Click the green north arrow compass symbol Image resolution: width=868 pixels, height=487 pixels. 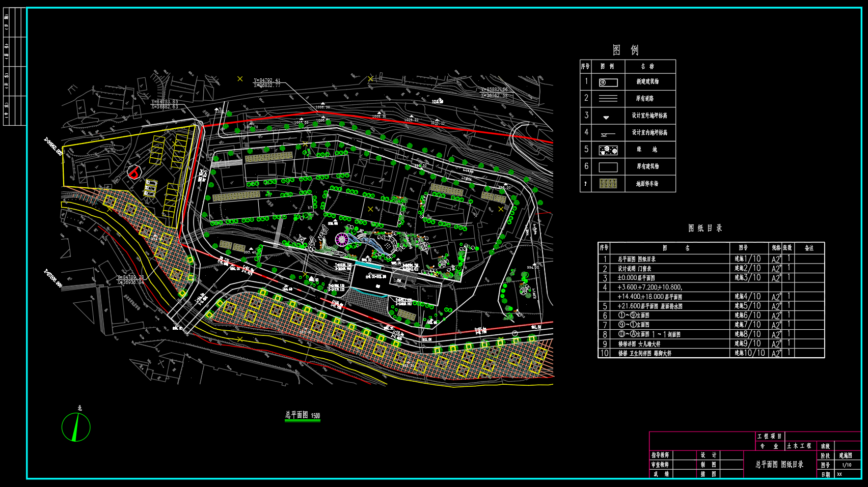[x=76, y=427]
